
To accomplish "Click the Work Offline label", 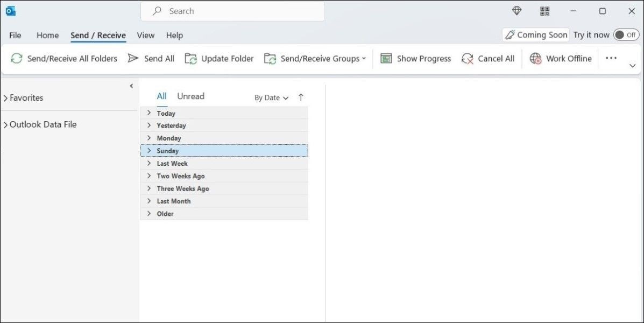I will [569, 59].
